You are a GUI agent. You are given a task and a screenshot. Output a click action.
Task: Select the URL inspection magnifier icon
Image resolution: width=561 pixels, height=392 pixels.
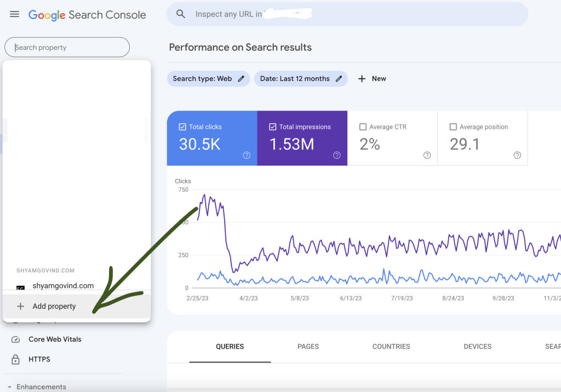click(181, 14)
